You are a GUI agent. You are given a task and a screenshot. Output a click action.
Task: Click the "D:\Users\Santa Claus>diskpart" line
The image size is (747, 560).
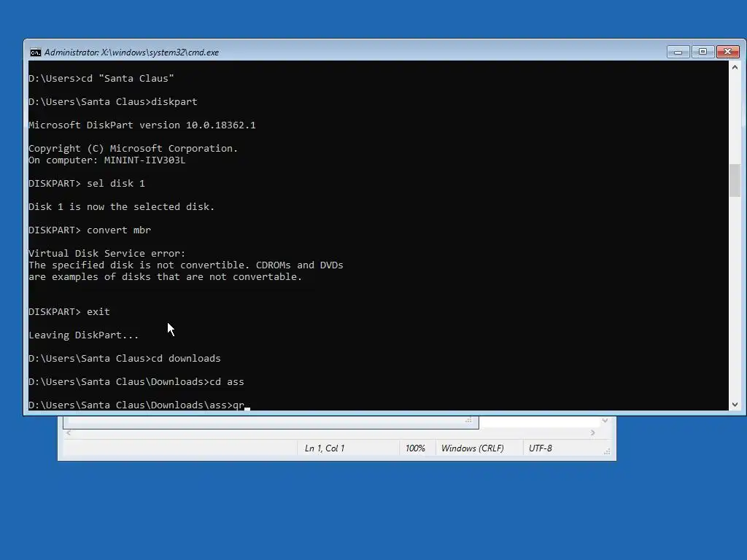[x=113, y=101]
